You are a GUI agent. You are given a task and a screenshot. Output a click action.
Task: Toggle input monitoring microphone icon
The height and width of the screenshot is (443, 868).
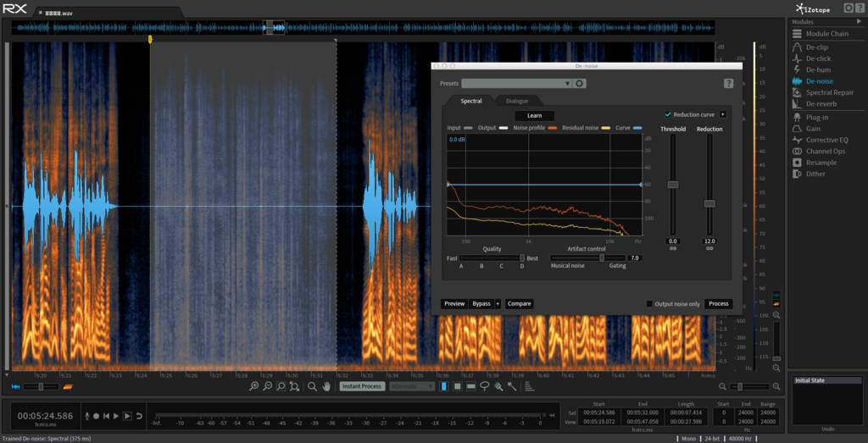[87, 415]
